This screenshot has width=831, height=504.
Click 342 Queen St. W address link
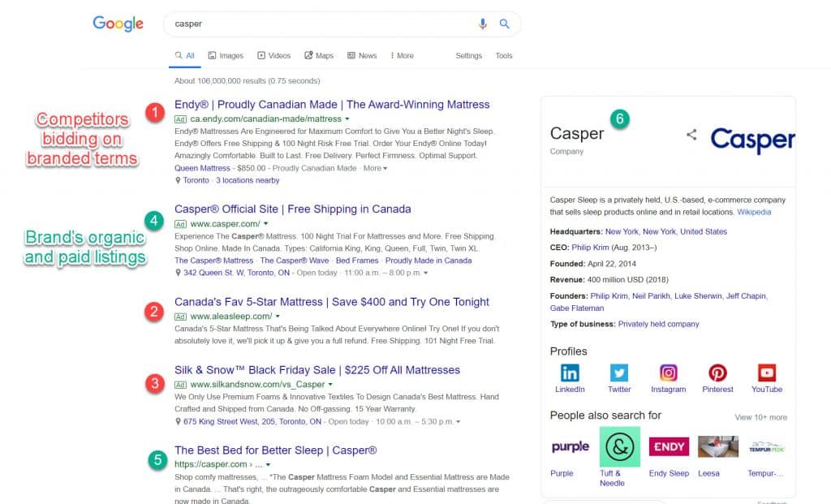click(236, 273)
